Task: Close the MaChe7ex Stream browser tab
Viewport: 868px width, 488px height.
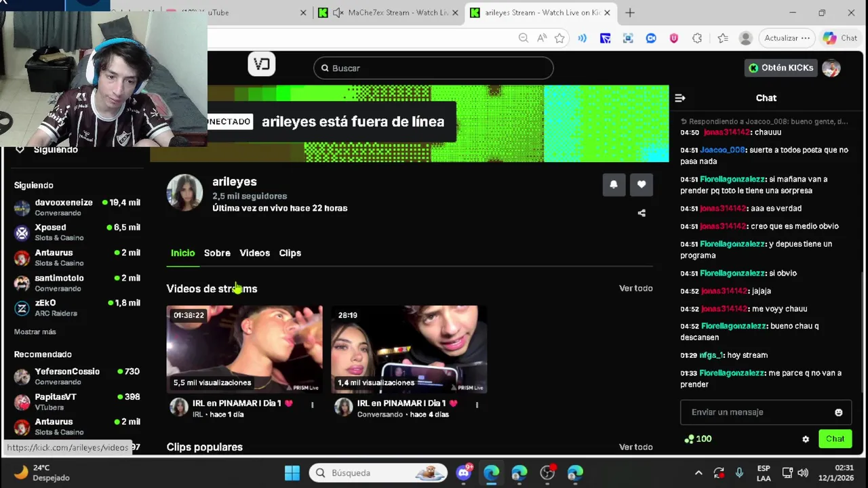Action: (x=456, y=12)
